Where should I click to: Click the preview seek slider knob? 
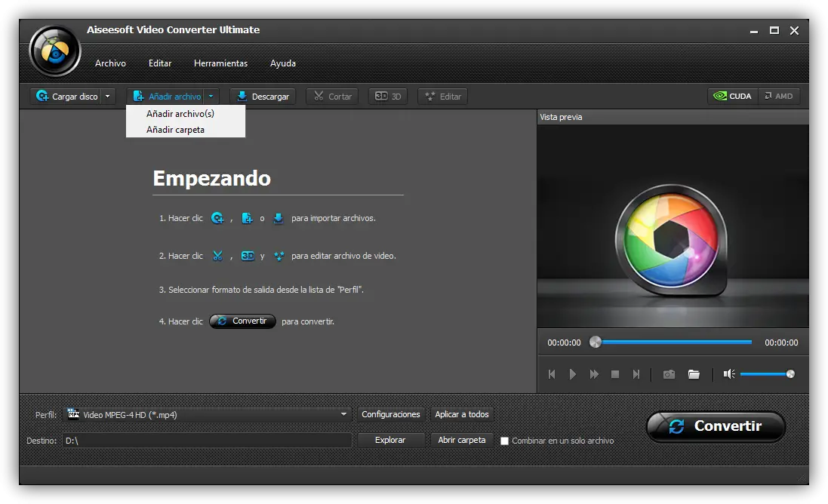pyautogui.click(x=595, y=342)
